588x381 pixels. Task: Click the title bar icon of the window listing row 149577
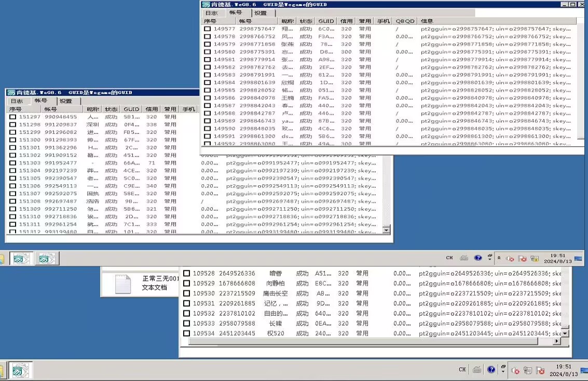pyautogui.click(x=206, y=5)
